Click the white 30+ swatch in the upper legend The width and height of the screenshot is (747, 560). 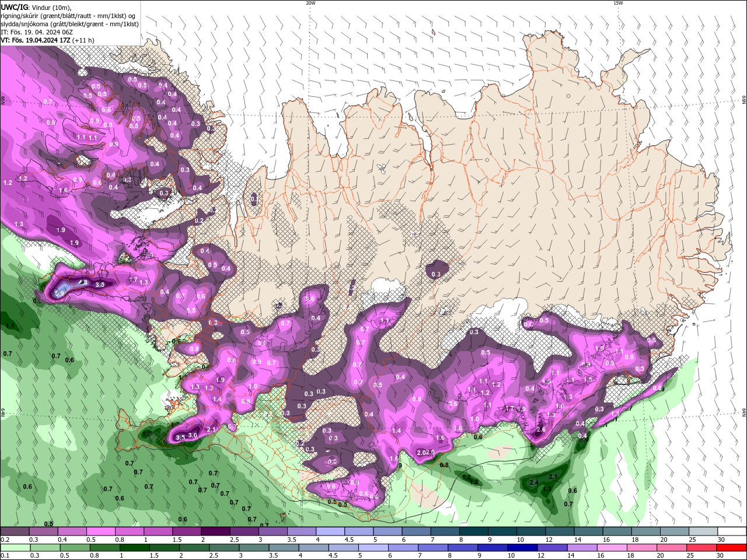point(732,531)
